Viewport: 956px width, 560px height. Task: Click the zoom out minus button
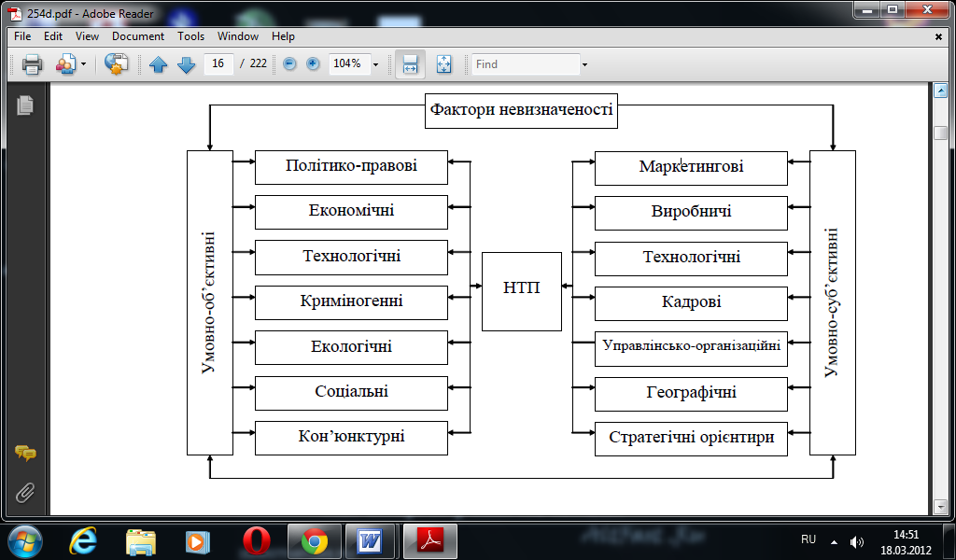tap(289, 64)
